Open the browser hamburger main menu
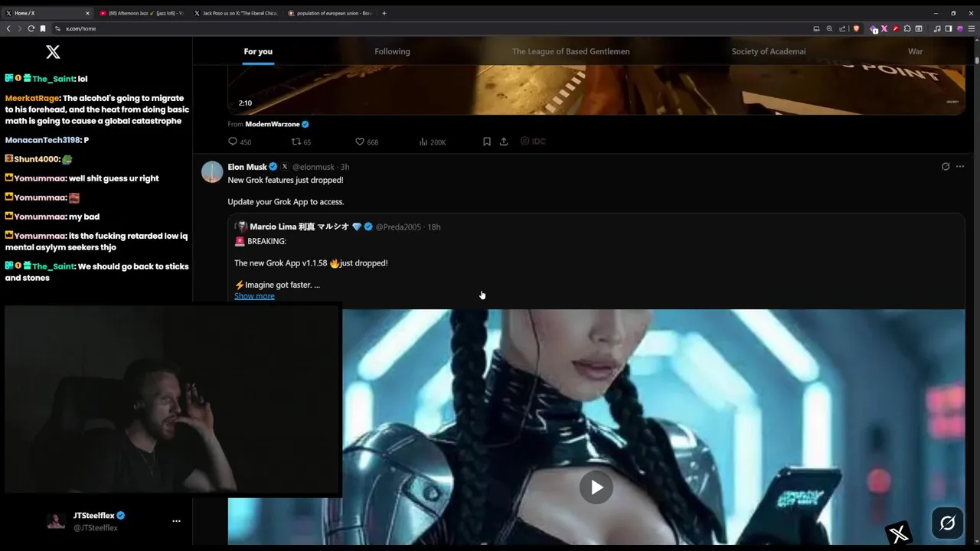 (x=972, y=28)
